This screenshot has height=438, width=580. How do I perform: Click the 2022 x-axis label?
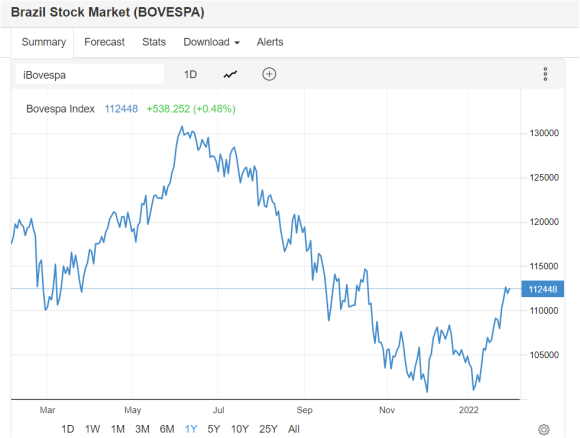click(x=469, y=410)
